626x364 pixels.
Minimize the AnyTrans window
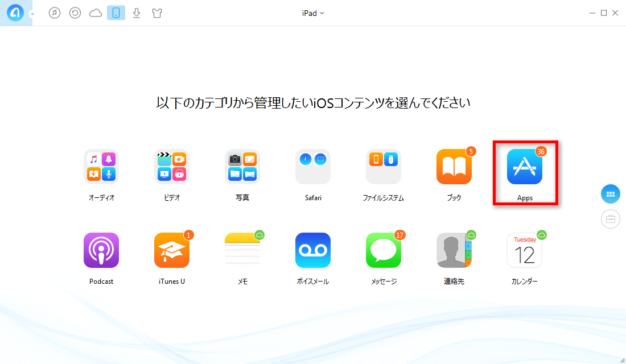coord(592,13)
